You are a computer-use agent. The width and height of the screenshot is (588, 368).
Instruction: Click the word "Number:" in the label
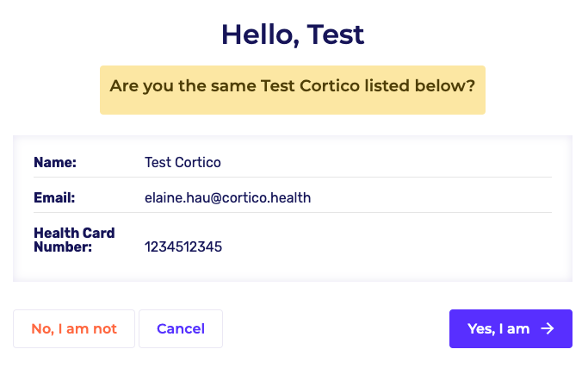tap(63, 247)
